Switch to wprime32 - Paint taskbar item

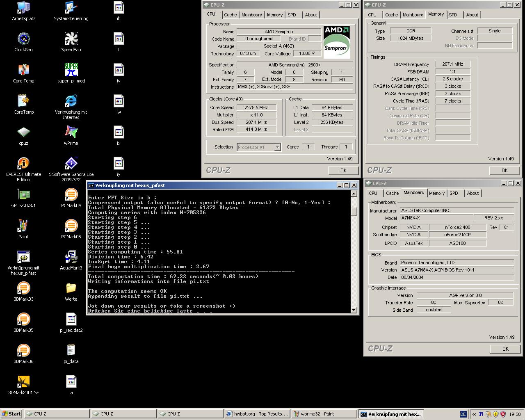coord(324,414)
